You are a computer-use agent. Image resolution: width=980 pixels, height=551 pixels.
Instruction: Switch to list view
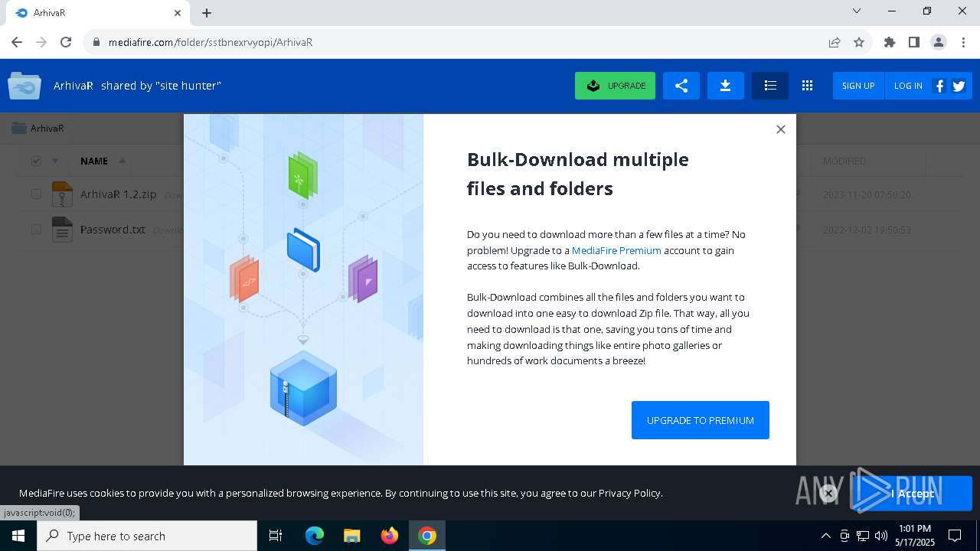click(x=770, y=86)
